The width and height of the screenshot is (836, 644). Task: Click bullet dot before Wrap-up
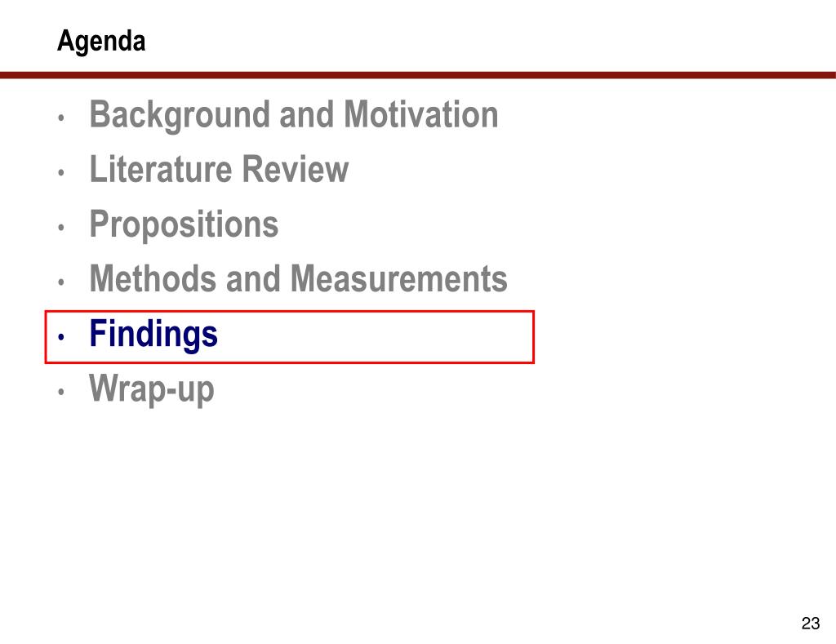61,392
